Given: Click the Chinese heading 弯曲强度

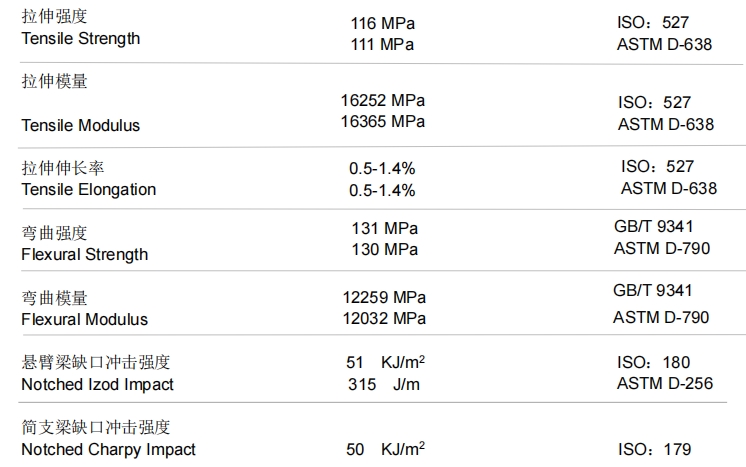Looking at the screenshot, I should click(x=54, y=233).
